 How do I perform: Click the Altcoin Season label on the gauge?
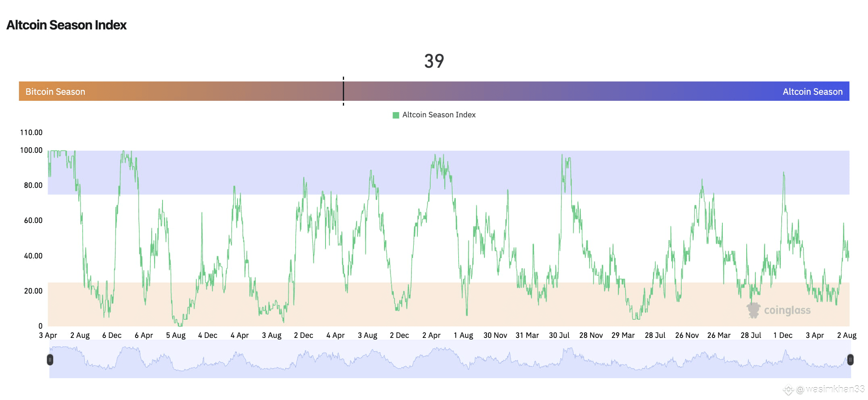pos(812,92)
